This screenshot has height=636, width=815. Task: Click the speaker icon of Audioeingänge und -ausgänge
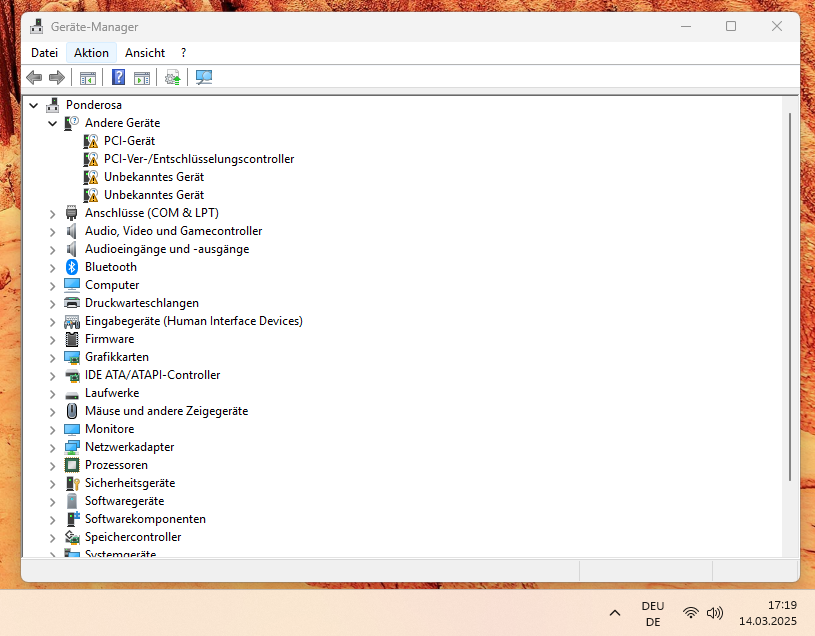72,249
